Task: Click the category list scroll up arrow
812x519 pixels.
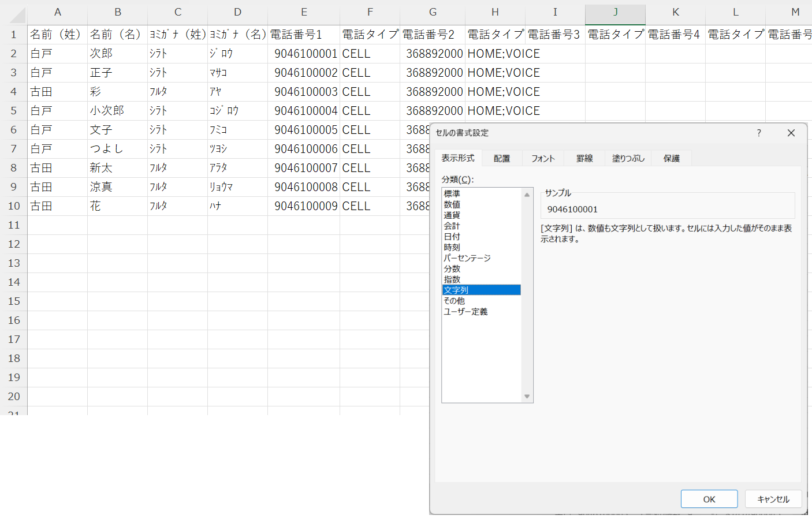Action: (527, 195)
